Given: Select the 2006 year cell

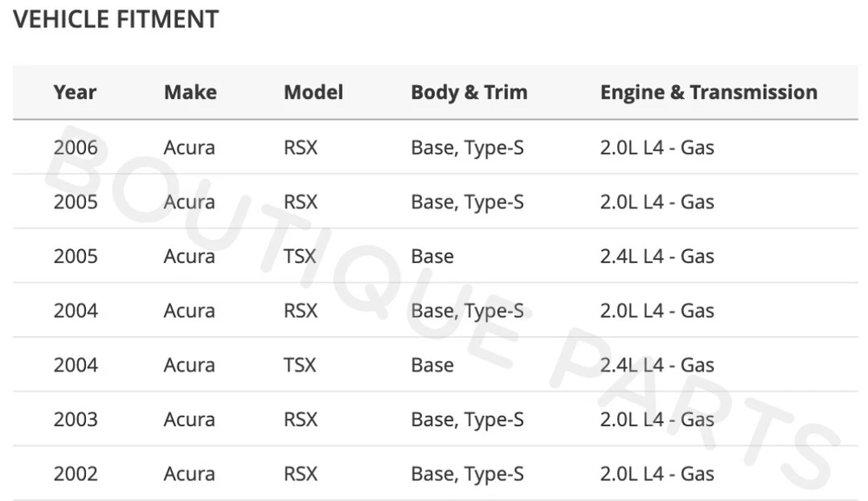Looking at the screenshot, I should [76, 148].
